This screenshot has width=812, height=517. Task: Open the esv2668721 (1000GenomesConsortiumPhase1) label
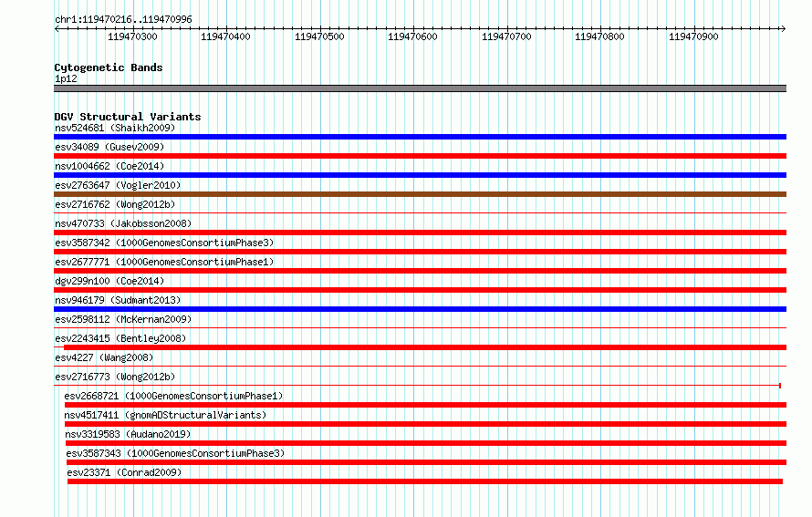[173, 396]
